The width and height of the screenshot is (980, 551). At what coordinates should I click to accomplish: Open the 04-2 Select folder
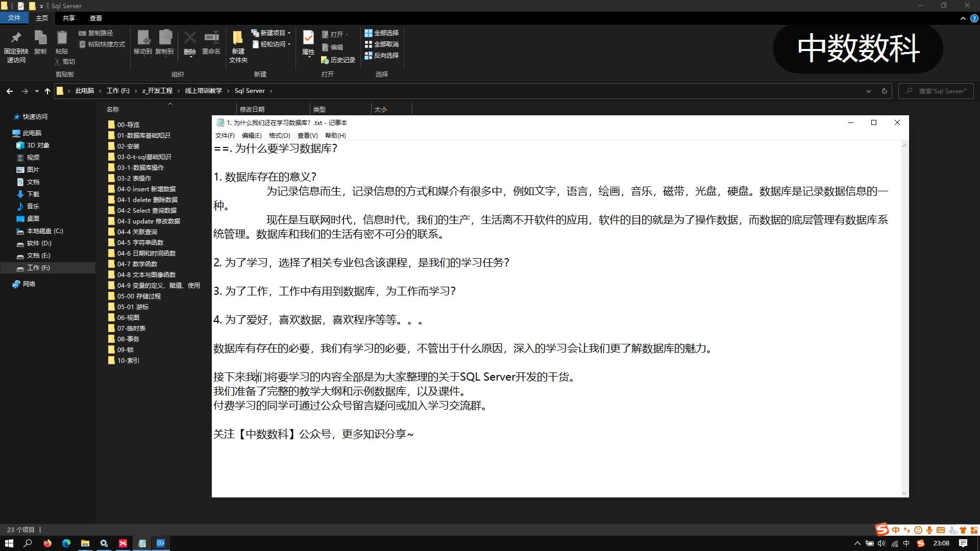point(146,211)
